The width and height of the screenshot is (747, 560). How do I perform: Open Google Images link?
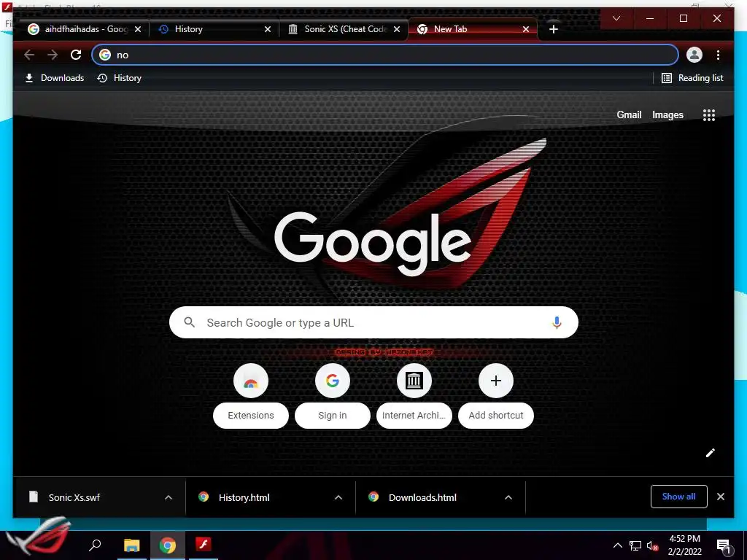pos(667,114)
